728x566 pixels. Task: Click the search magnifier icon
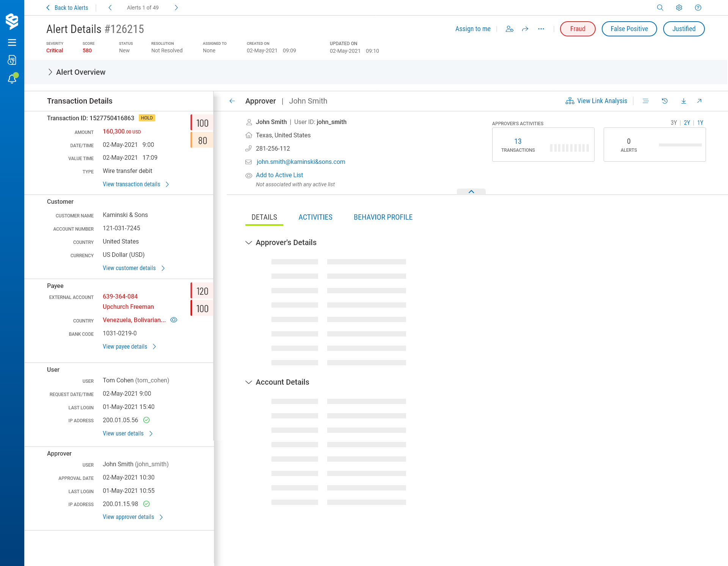(x=660, y=8)
